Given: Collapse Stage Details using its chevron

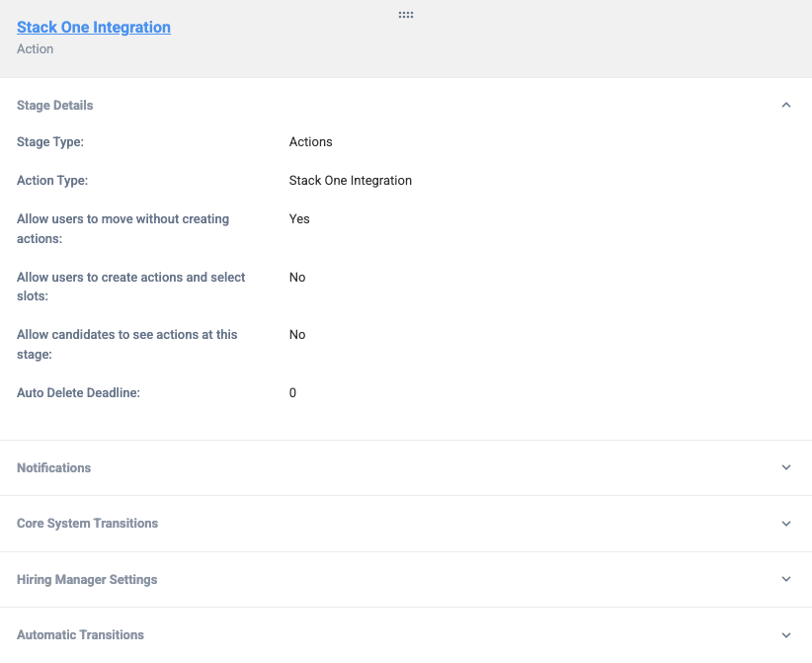Looking at the screenshot, I should (x=786, y=105).
